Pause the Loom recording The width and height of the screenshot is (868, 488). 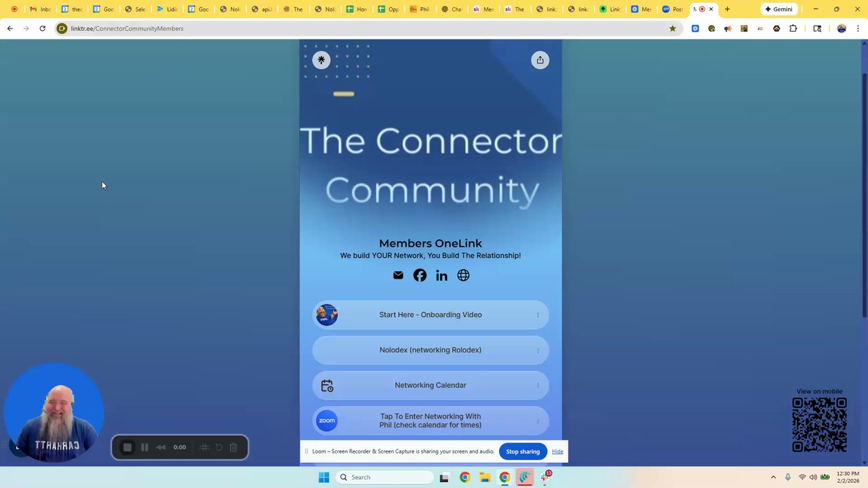[x=144, y=447]
